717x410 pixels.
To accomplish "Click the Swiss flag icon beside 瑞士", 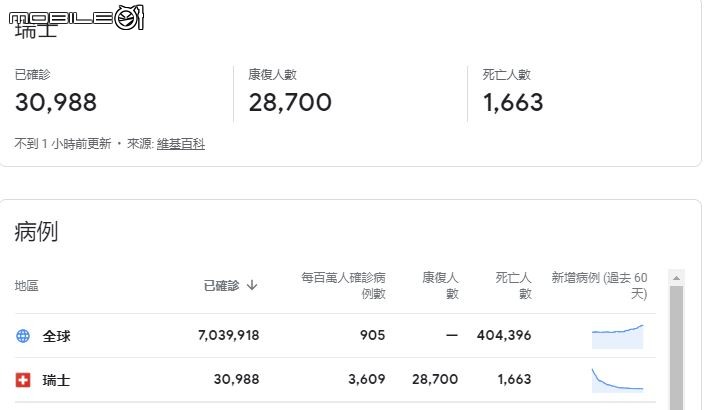I will pos(23,380).
